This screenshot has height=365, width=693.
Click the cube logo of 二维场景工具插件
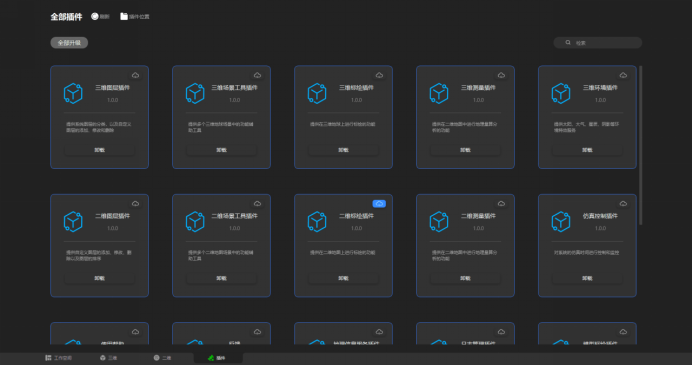195,222
